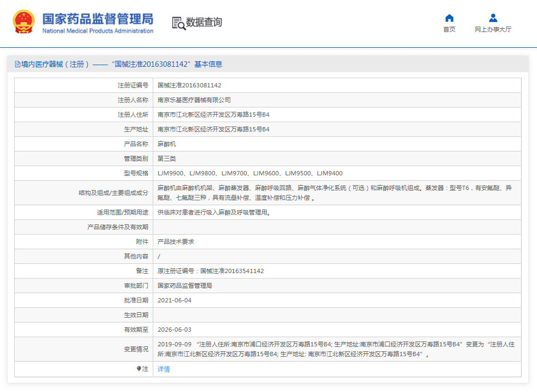Go to 网上办事大厅 text link
This screenshot has height=392, width=537.
click(x=493, y=30)
